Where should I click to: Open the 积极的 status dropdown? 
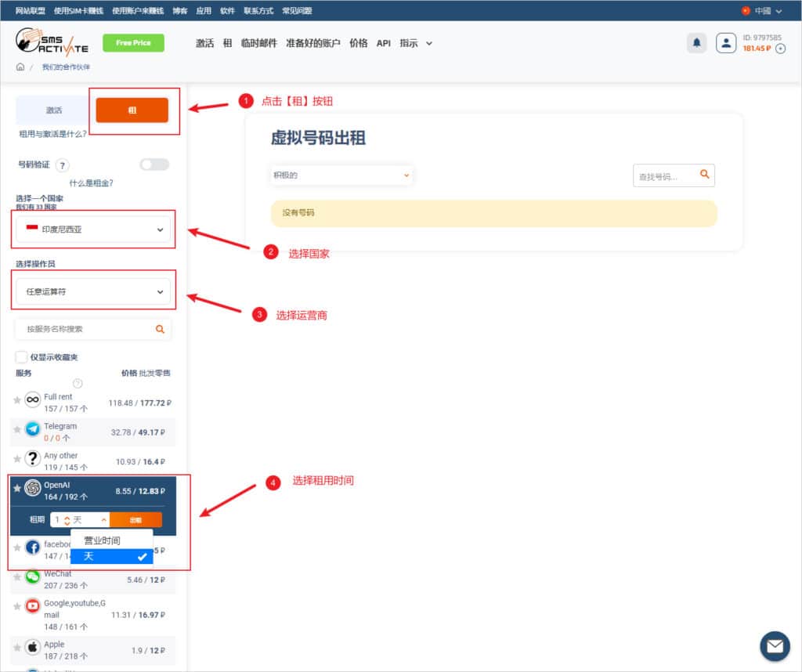click(341, 175)
